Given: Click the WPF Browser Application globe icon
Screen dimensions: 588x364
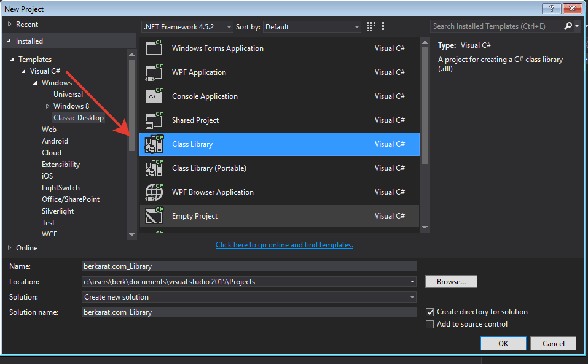Looking at the screenshot, I should 154,192.
